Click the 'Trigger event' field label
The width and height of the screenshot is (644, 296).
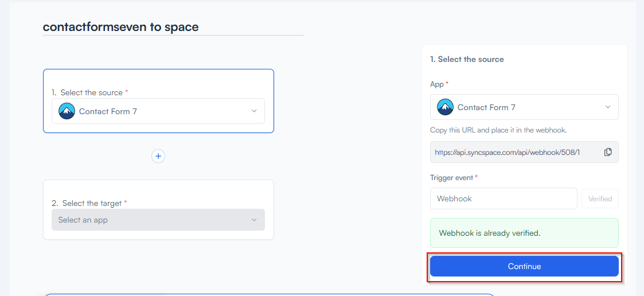452,178
